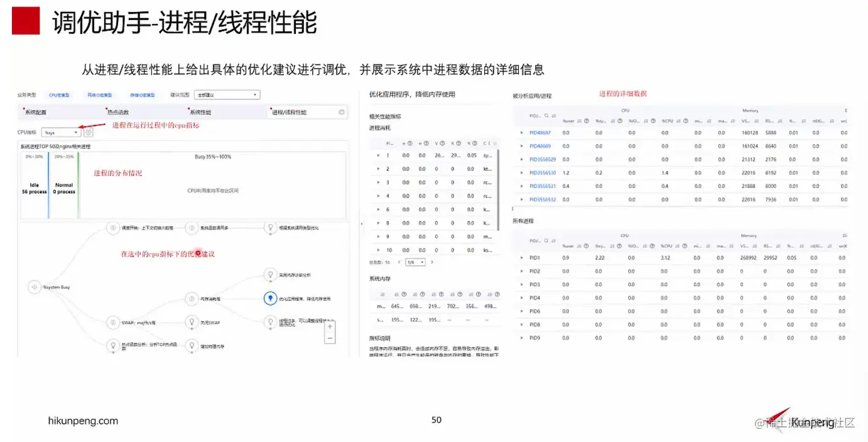
Task: Click the 线程过多 suggestion lightbulb
Action: coord(270,322)
